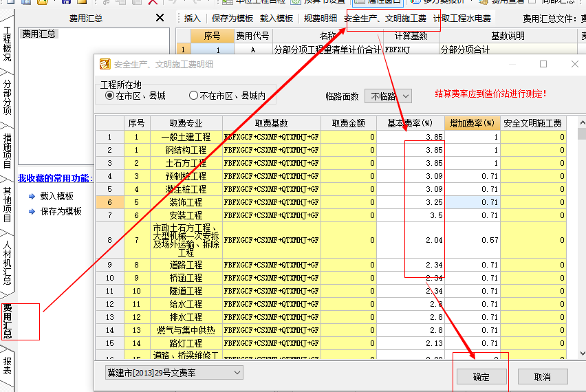Switch to the 费用汇总 vertical tab

click(7, 321)
